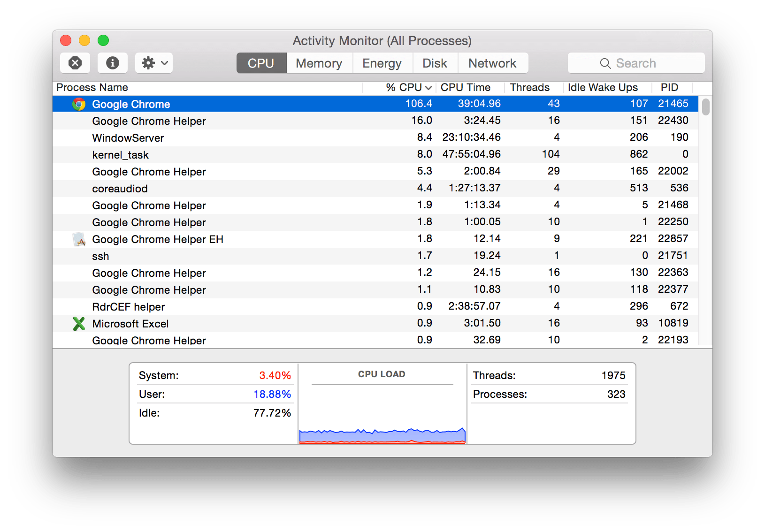
Task: Click the Threads total 1975
Action: [x=613, y=376]
